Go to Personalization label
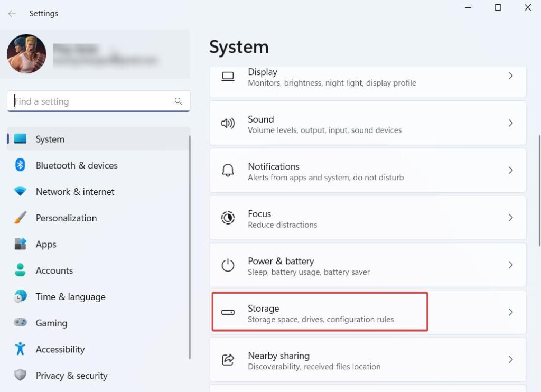541x392 pixels. (66, 218)
